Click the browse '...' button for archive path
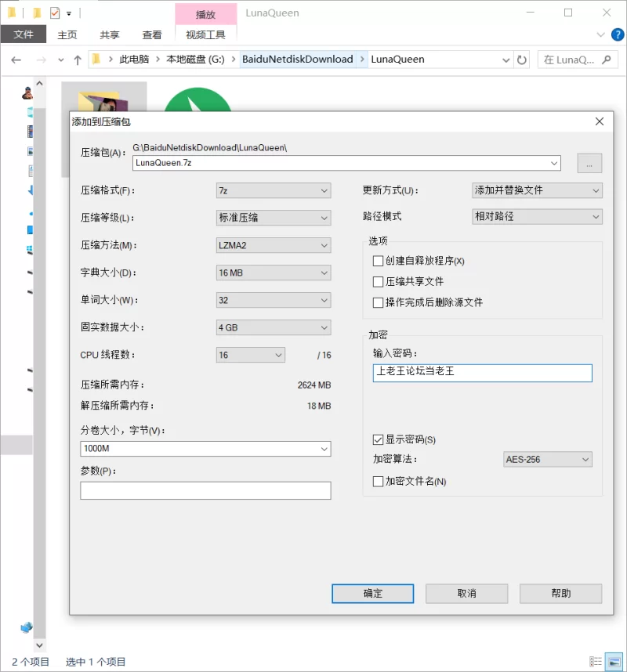627x672 pixels. click(x=589, y=163)
